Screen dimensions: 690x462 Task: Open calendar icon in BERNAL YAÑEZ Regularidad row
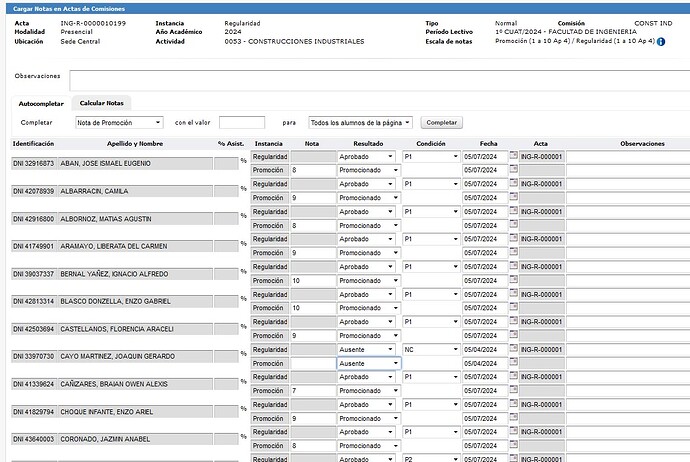[514, 265]
